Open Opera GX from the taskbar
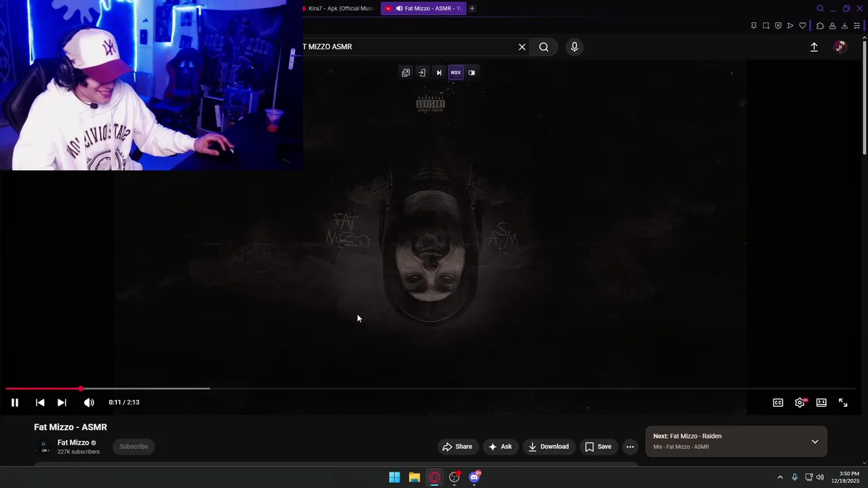This screenshot has width=868, height=488. pyautogui.click(x=435, y=477)
